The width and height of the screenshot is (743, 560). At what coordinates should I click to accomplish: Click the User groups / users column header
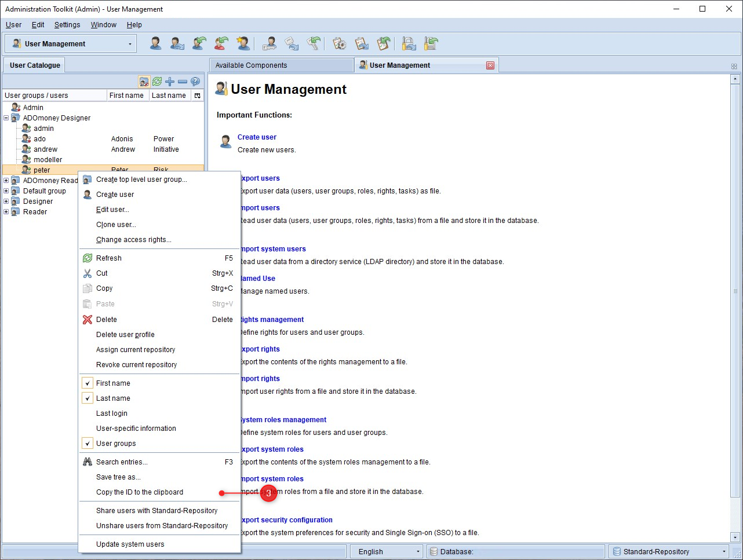click(54, 96)
